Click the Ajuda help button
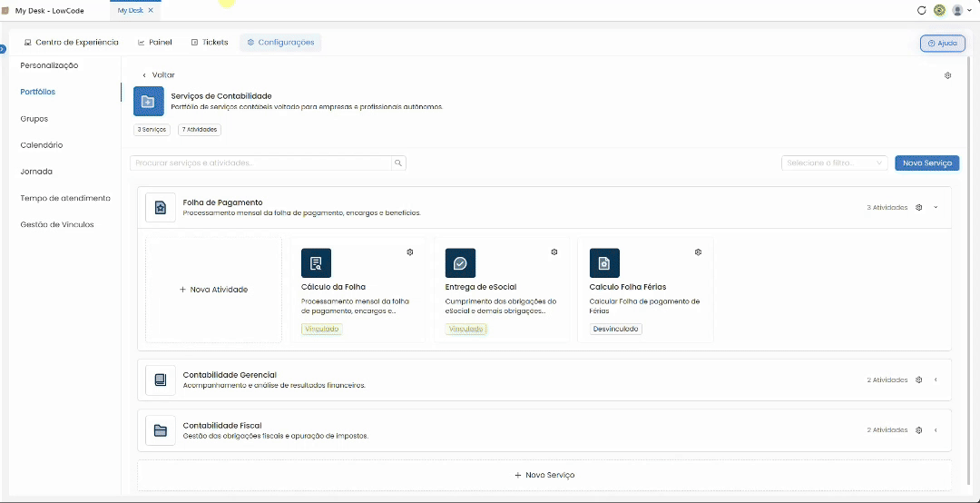 [943, 44]
